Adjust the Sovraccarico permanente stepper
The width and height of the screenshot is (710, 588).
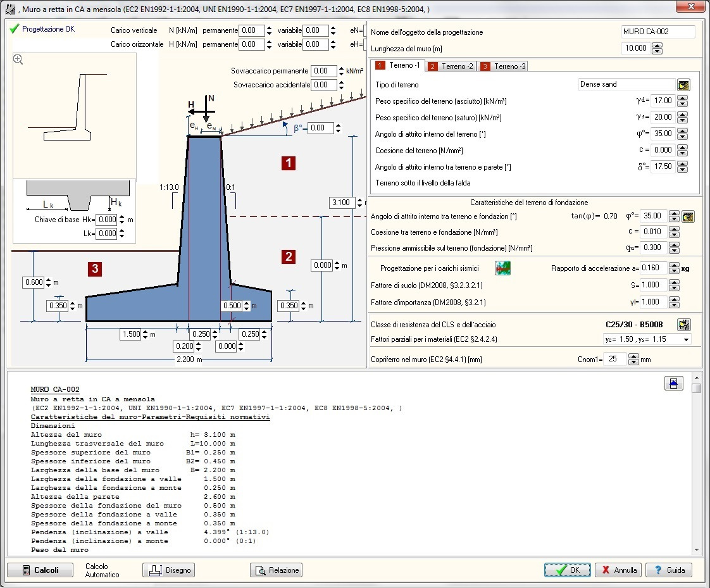(341, 71)
